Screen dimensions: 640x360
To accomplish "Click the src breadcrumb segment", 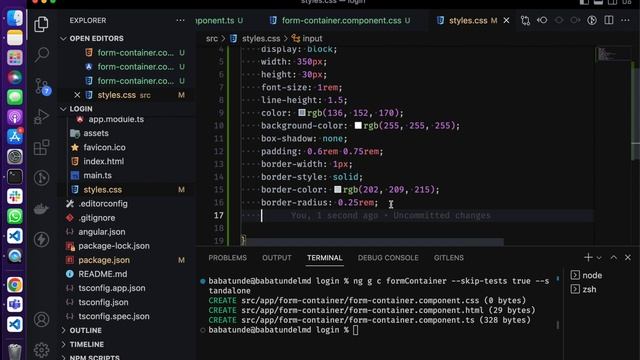I will click(x=212, y=38).
